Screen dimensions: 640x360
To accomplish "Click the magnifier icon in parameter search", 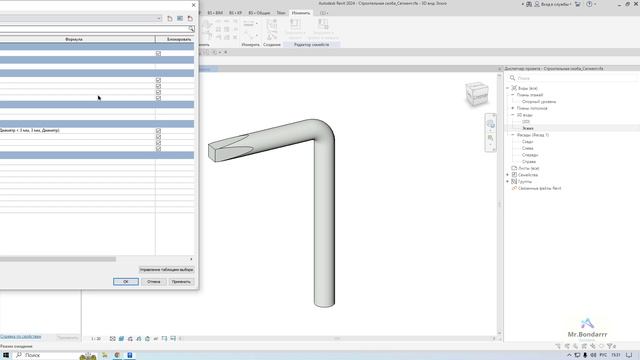I will (x=191, y=29).
